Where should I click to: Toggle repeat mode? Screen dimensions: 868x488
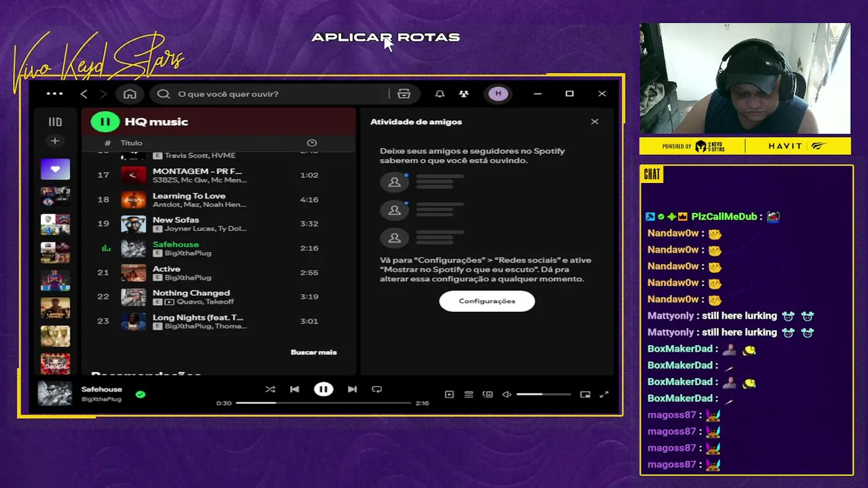[377, 390]
